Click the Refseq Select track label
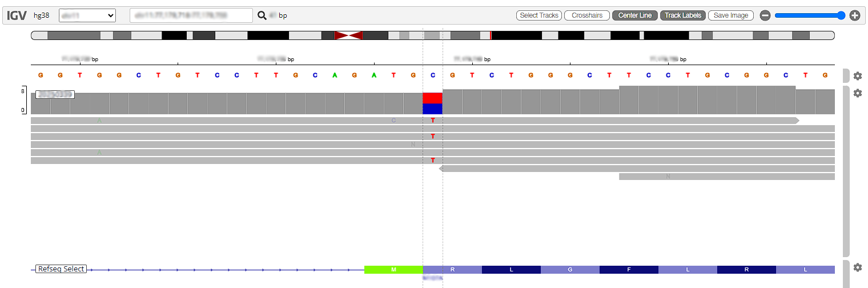 point(61,269)
